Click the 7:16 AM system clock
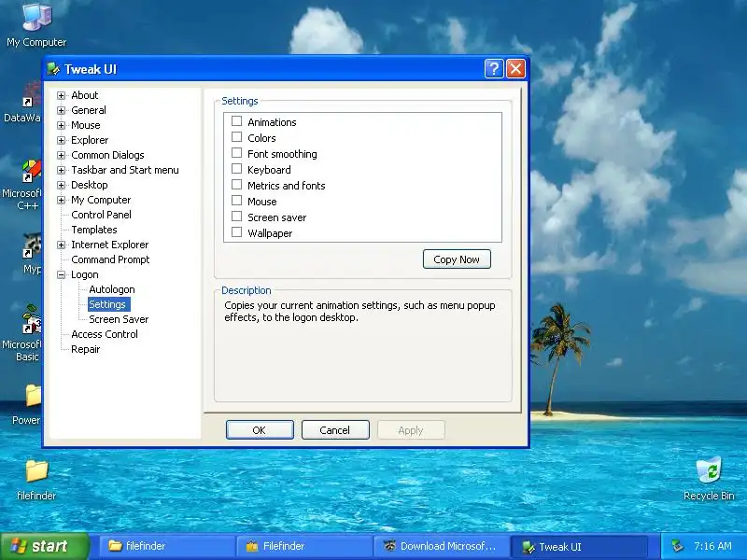The width and height of the screenshot is (747, 560). [x=712, y=546]
